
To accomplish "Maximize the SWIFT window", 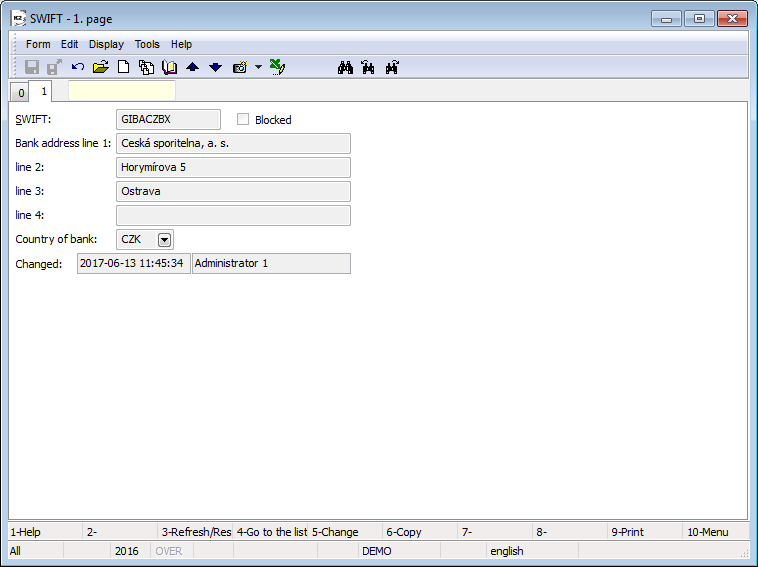I will (x=699, y=19).
